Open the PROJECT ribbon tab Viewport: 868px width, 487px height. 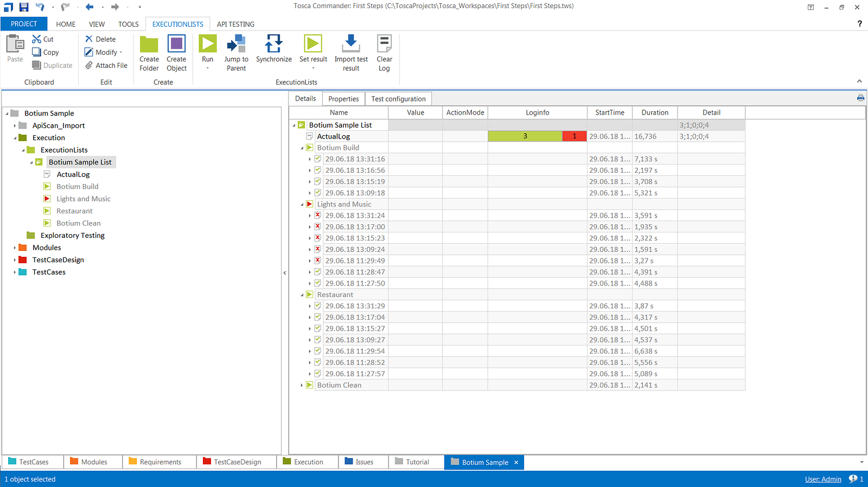[24, 24]
